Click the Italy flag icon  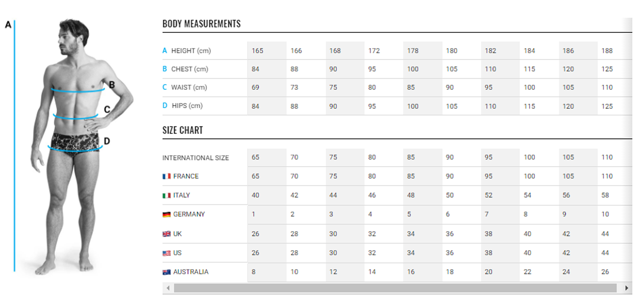[166, 195]
